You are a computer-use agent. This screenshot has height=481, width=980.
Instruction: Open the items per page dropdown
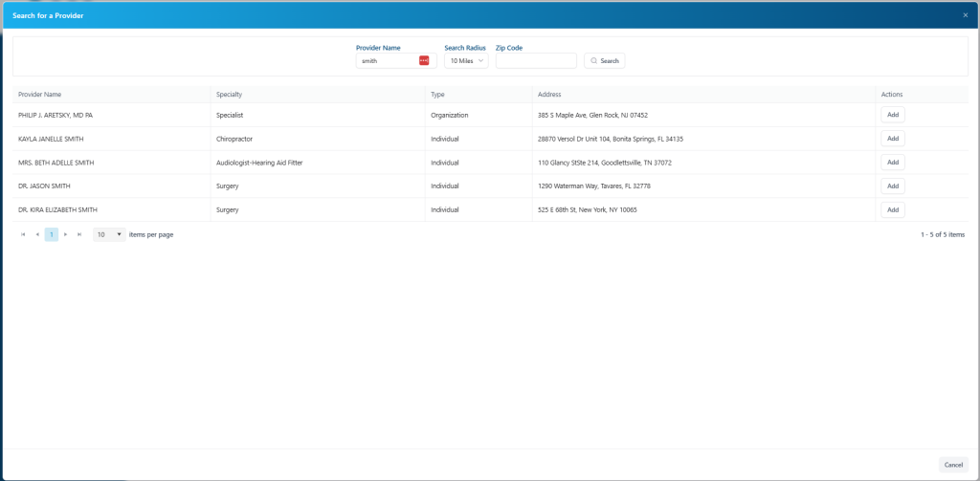[109, 234]
